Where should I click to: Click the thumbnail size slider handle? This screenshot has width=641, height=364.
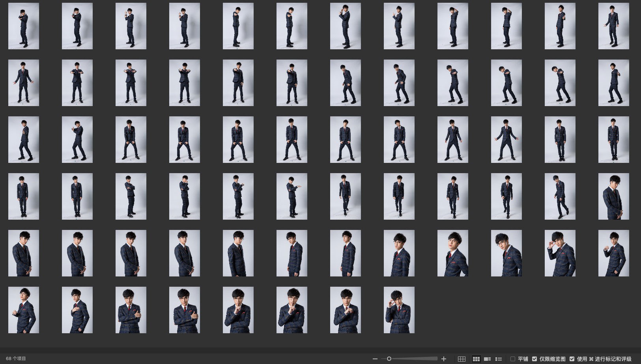[x=389, y=359]
